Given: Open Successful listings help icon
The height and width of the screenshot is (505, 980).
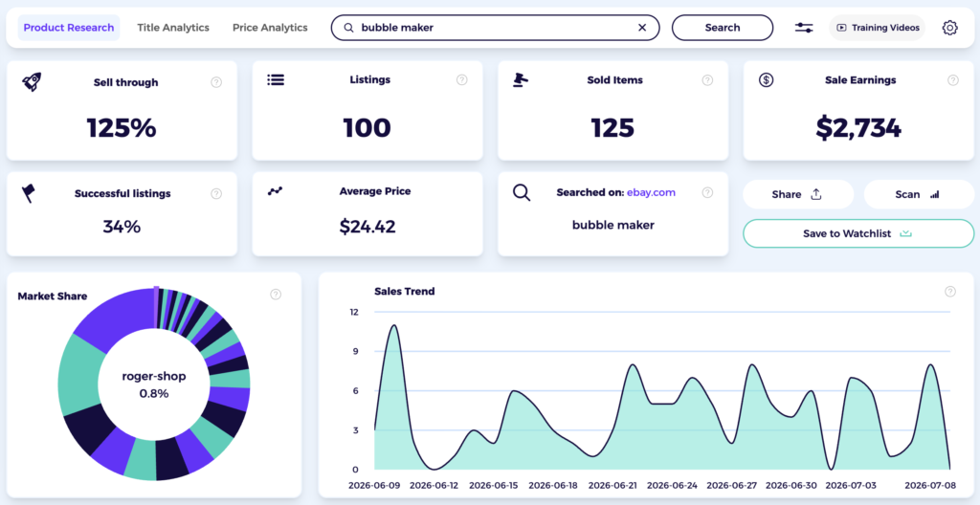Looking at the screenshot, I should point(216,194).
